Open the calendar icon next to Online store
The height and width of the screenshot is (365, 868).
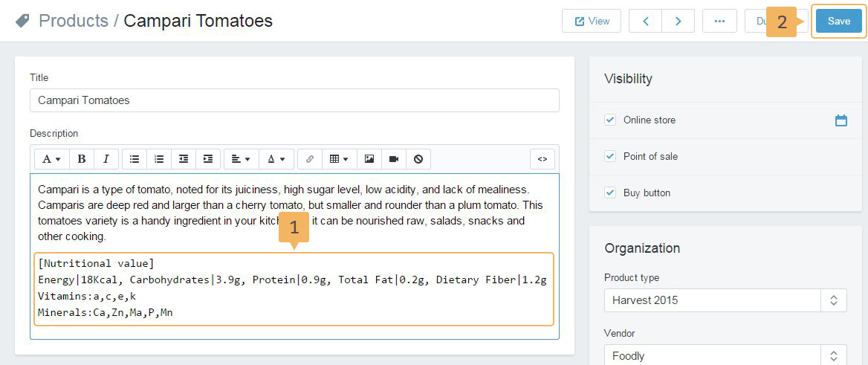click(841, 120)
